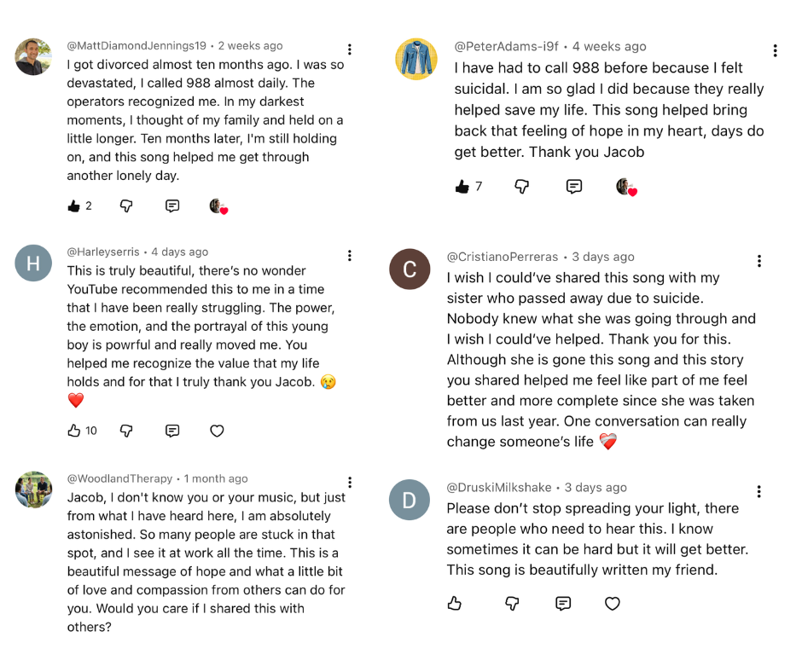
Task: Reply to Harleyserris's comment
Action: [172, 431]
